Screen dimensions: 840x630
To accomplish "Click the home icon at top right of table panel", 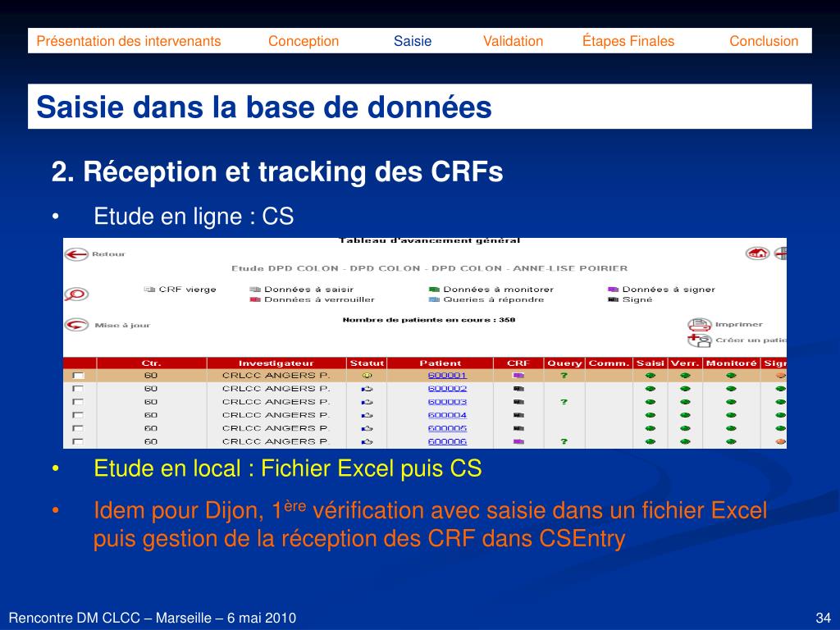I will [757, 253].
